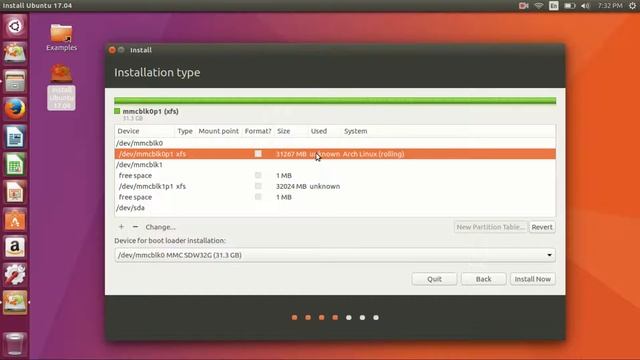
Task: Click the minus icon to remove the partition
Action: point(136,227)
